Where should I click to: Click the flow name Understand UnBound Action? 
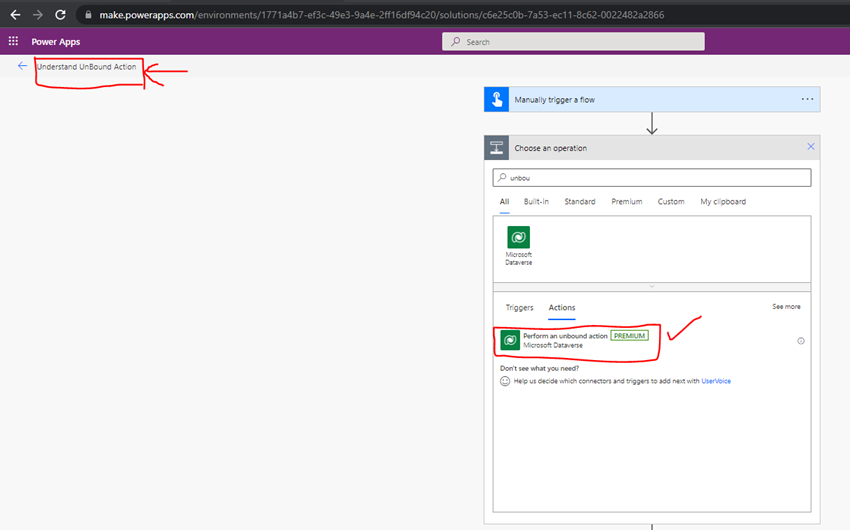(x=86, y=67)
